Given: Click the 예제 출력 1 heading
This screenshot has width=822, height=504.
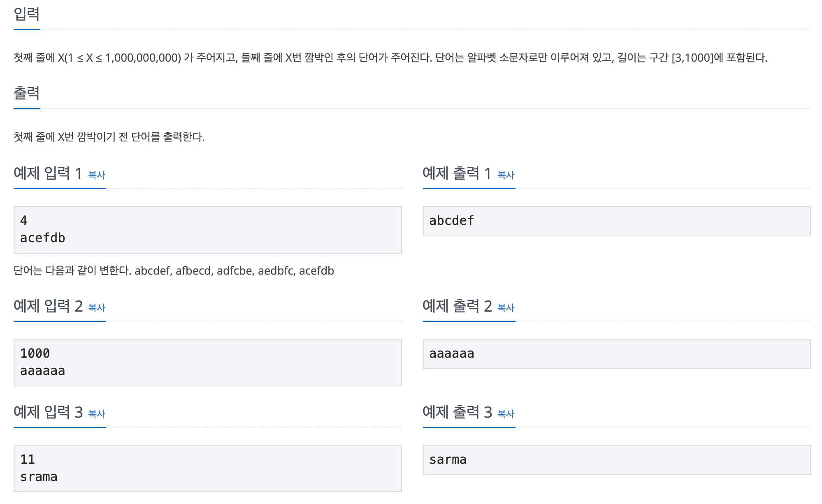Looking at the screenshot, I should point(457,173).
